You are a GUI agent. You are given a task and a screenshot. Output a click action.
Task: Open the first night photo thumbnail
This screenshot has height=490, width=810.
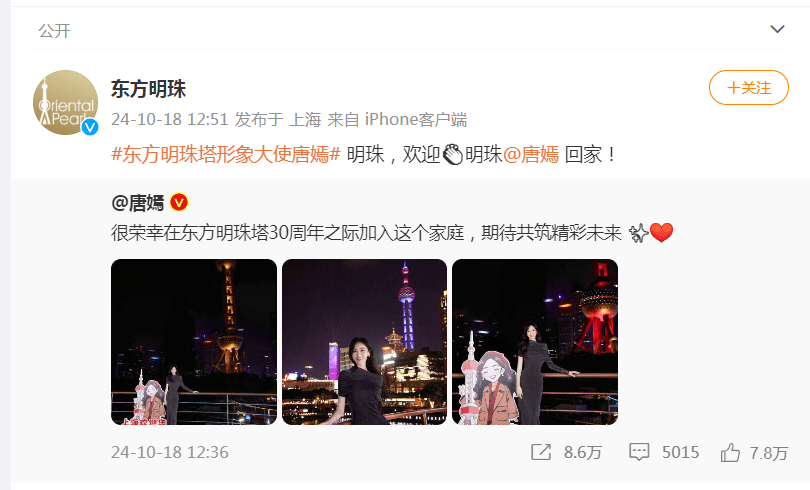click(x=194, y=342)
